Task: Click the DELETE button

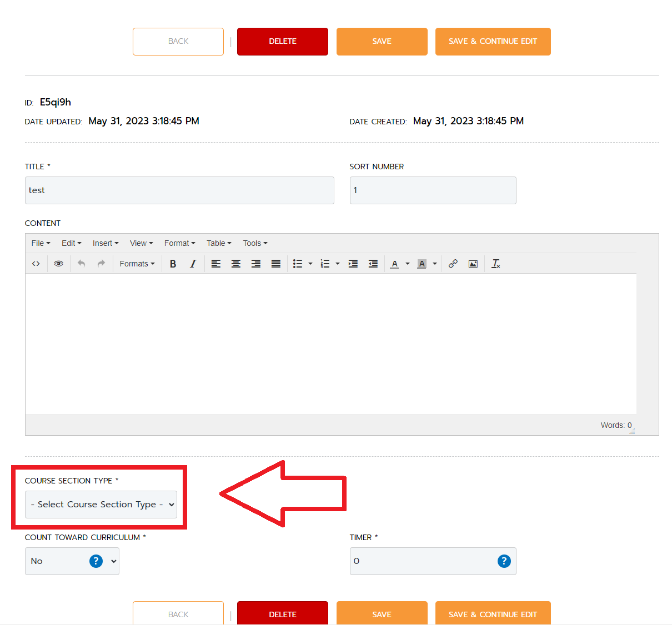Action: (282, 41)
